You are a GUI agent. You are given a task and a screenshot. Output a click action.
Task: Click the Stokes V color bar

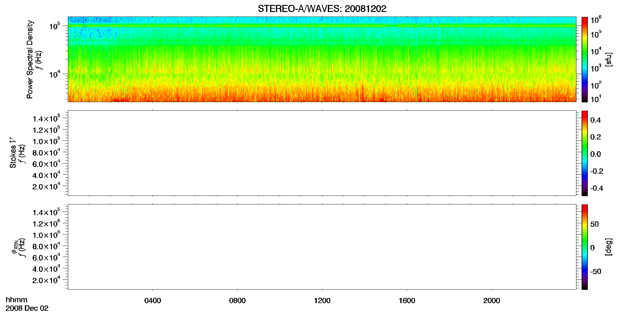tap(584, 153)
